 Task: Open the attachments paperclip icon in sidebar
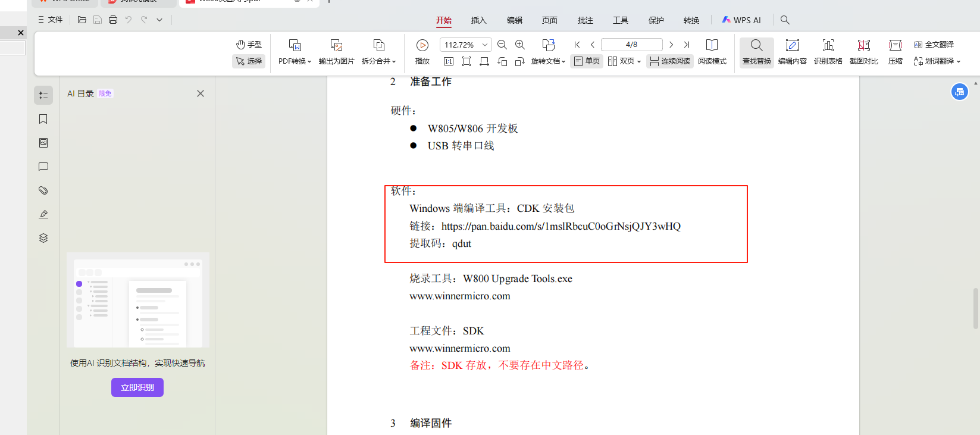pos(43,190)
